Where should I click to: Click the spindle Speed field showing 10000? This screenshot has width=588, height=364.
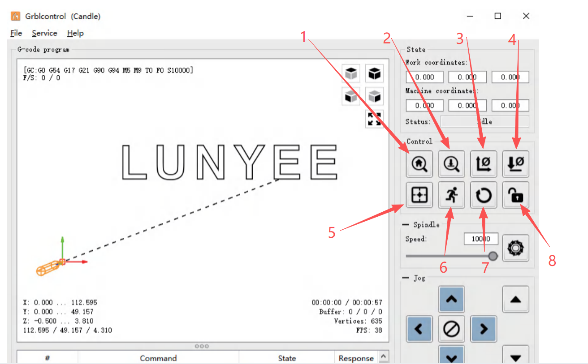click(481, 239)
